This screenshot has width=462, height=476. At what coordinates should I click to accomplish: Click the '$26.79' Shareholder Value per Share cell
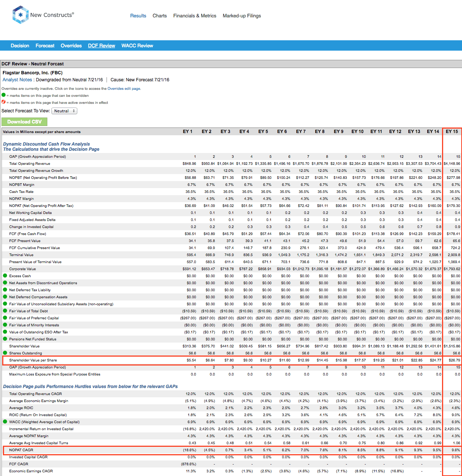pyautogui.click(x=454, y=360)
